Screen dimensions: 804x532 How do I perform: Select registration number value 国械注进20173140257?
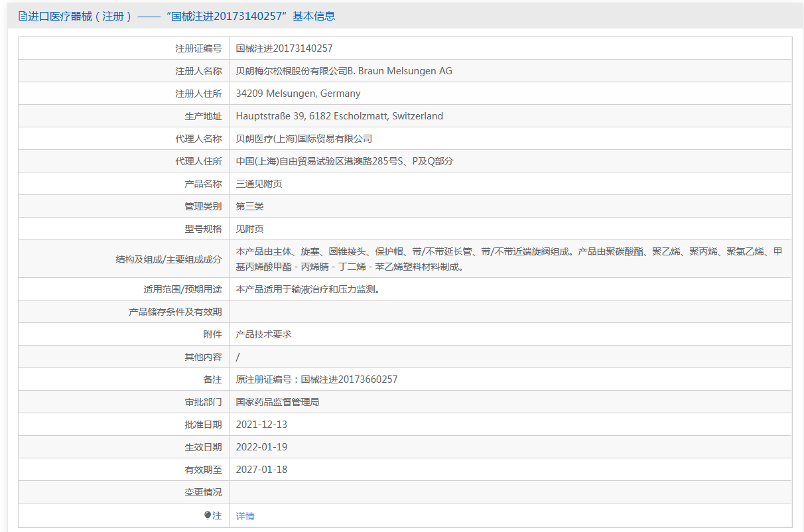tap(285, 48)
